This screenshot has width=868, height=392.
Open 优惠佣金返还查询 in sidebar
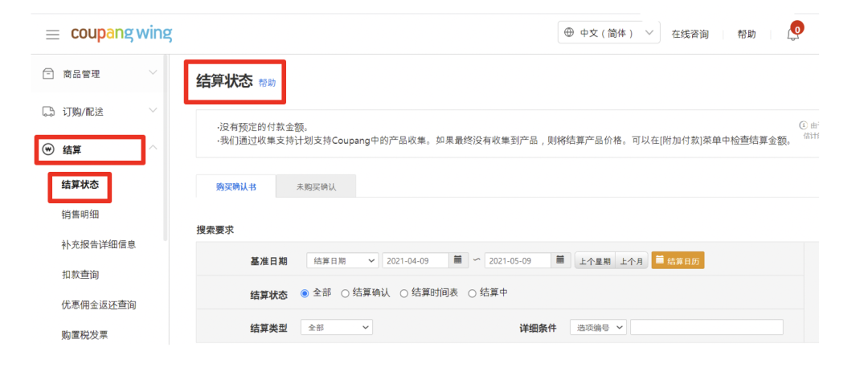(x=99, y=304)
